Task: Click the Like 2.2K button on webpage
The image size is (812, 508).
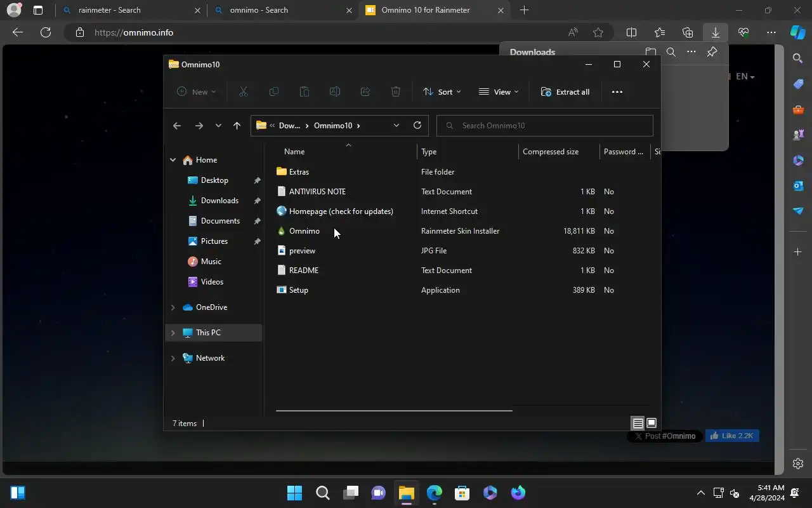Action: tap(732, 436)
